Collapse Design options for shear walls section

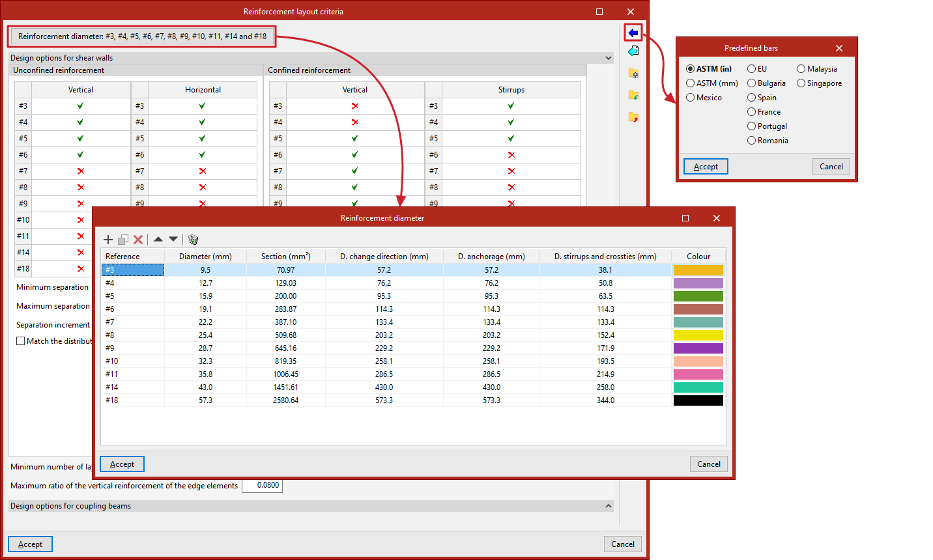coord(609,58)
